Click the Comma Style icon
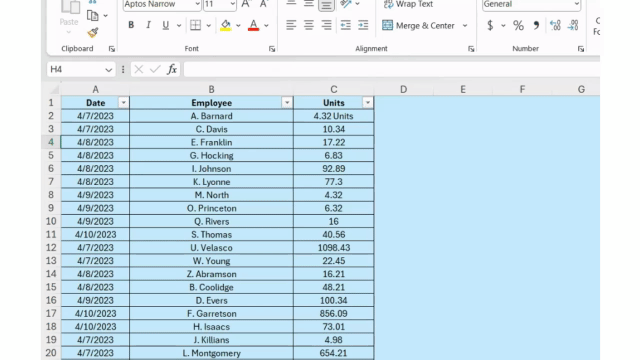The height and width of the screenshot is (360, 640). (x=536, y=25)
